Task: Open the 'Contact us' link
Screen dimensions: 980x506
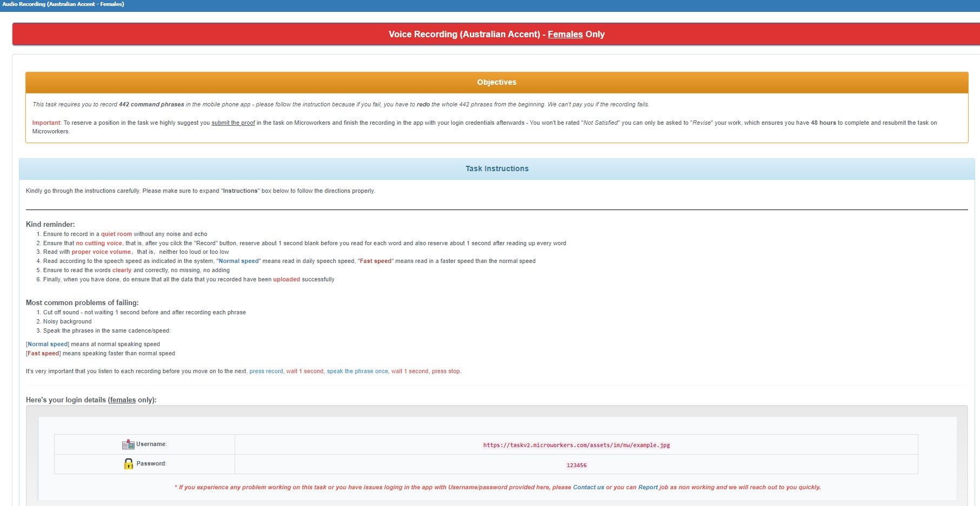Action: click(x=589, y=487)
